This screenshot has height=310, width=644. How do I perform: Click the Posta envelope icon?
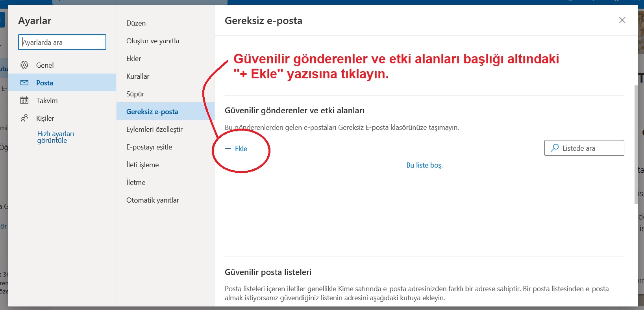pyautogui.click(x=24, y=83)
